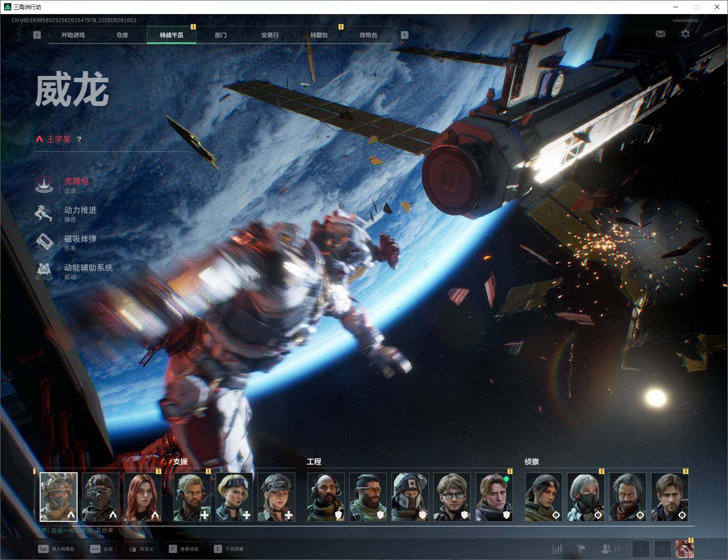Select the blonde goggles-on-head support operator
The width and height of the screenshot is (728, 560).
[x=234, y=497]
